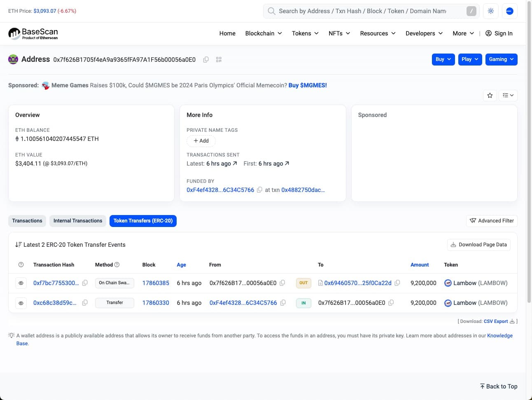The height and width of the screenshot is (400, 532).
Task: Copy To address 0x69460570...25f0Ca22d
Action: pos(397,283)
